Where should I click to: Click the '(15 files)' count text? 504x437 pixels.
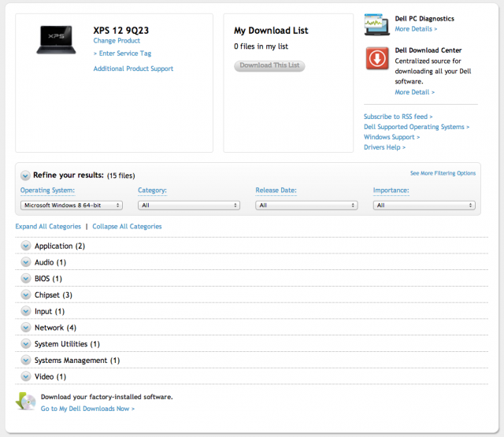[x=120, y=176]
